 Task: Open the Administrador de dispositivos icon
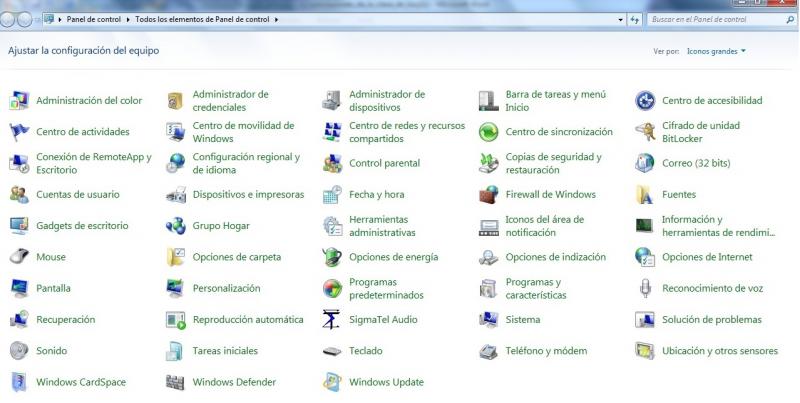(x=332, y=100)
